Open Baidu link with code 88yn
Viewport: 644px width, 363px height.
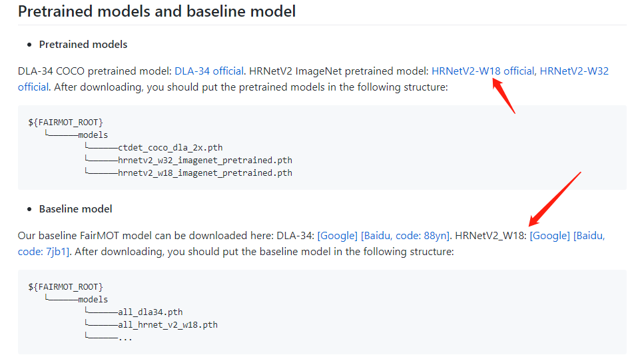405,236
